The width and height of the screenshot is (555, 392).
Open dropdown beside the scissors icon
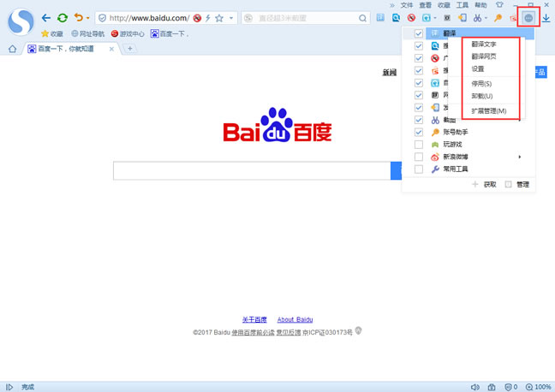coord(486,18)
